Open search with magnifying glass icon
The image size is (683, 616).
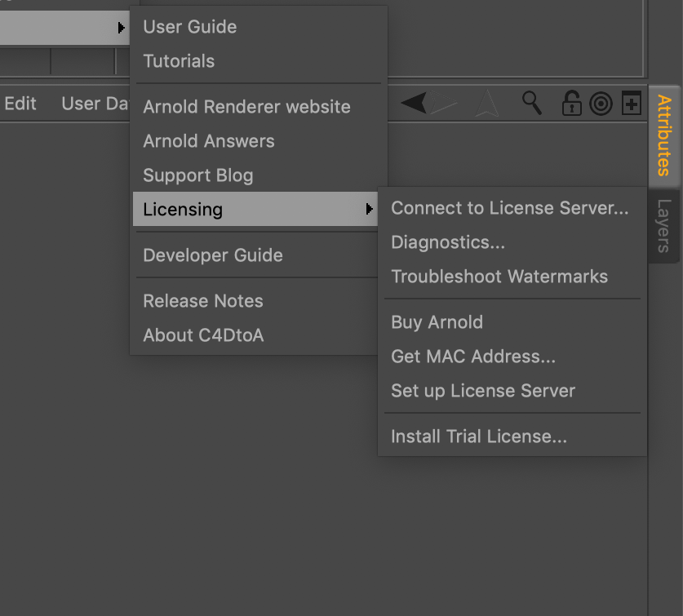(532, 104)
